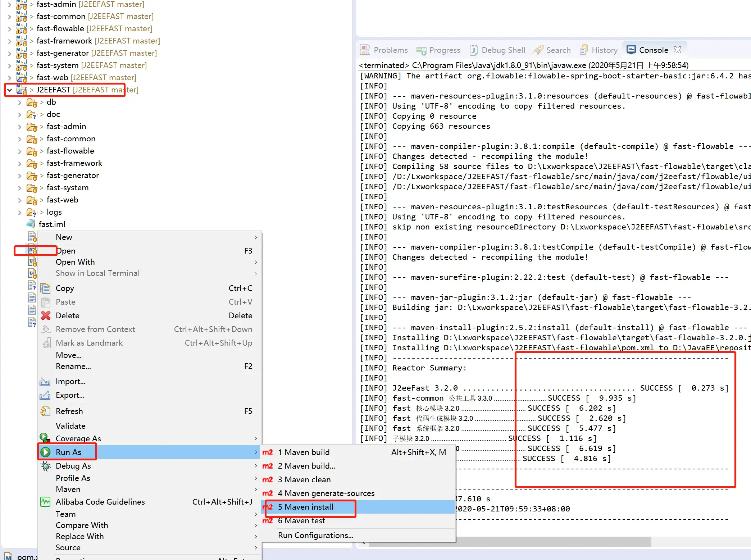This screenshot has width=751, height=560.
Task: Expand the fast-web folder under J2EEFAST
Action: click(x=20, y=200)
